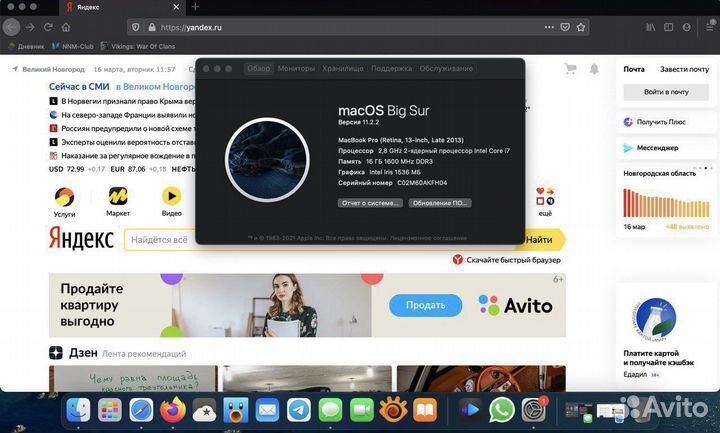The image size is (720, 433).
Task: Click the Firefox back arrow button
Action: 11,28
